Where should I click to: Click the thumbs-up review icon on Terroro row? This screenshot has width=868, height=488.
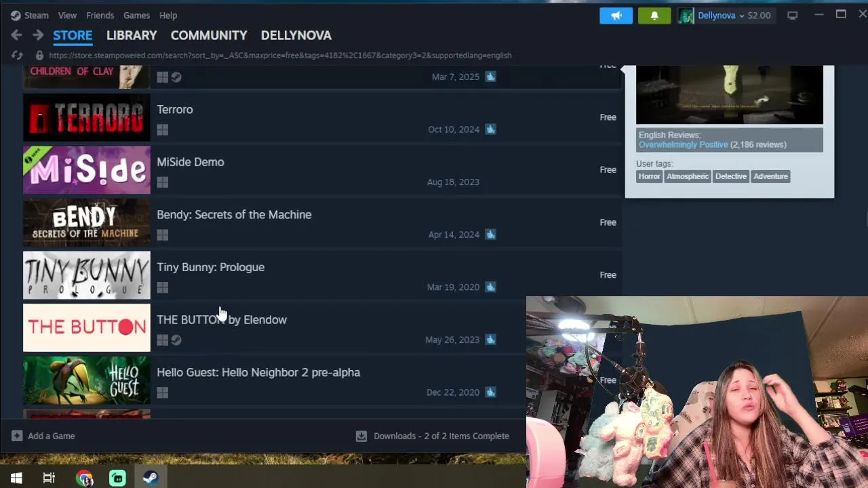(x=490, y=129)
